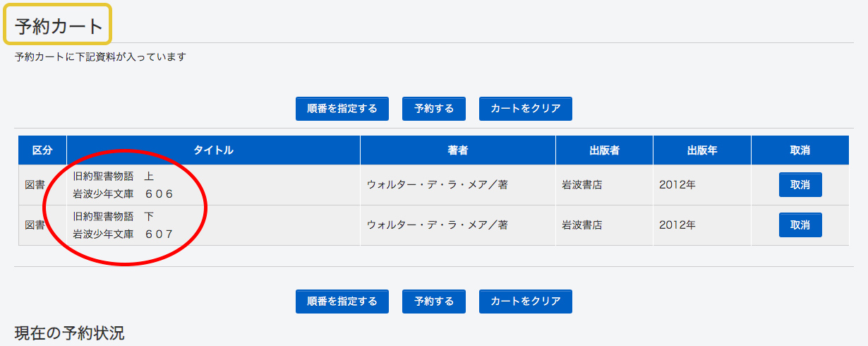This screenshot has width=868, height=346.
Task: Click the 予約カート page heading
Action: tap(59, 27)
